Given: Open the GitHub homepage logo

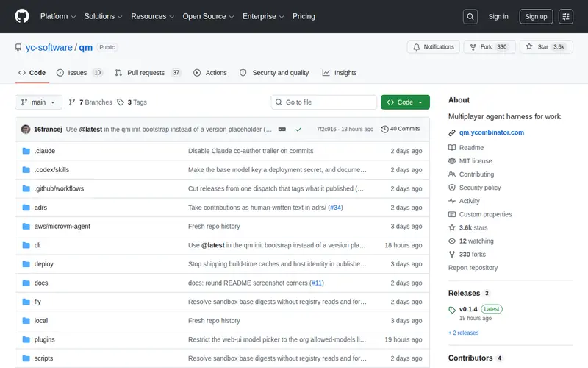Looking at the screenshot, I should [22, 16].
